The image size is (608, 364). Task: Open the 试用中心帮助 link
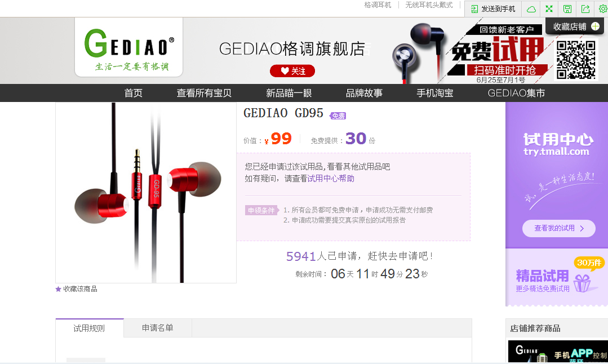pos(331,178)
